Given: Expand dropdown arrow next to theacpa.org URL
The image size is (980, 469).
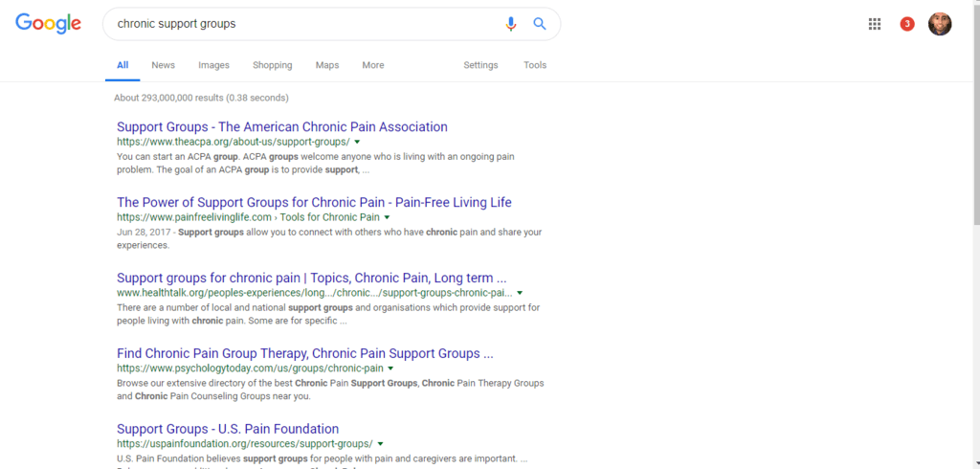Looking at the screenshot, I should click(358, 142).
